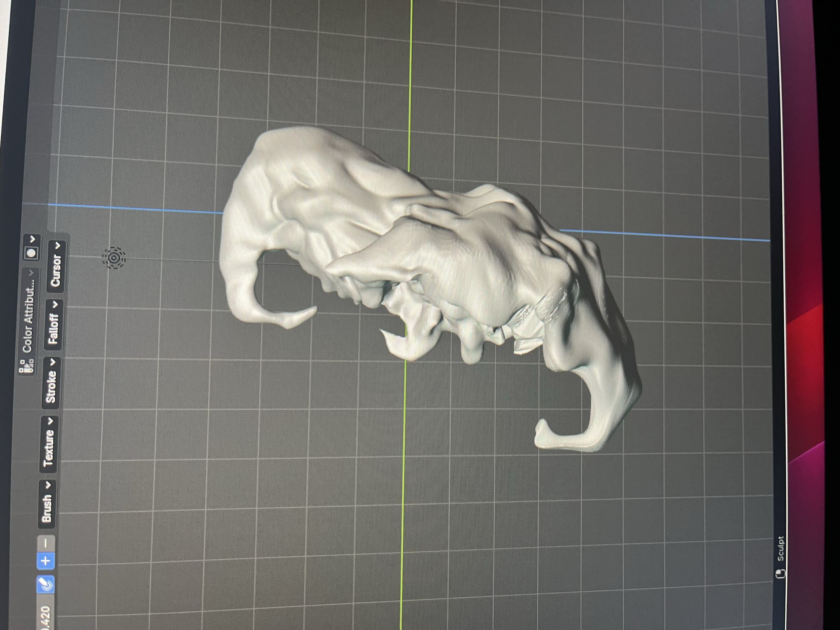The width and height of the screenshot is (840, 630).
Task: Expand the Stroke settings popover
Action: tap(51, 382)
